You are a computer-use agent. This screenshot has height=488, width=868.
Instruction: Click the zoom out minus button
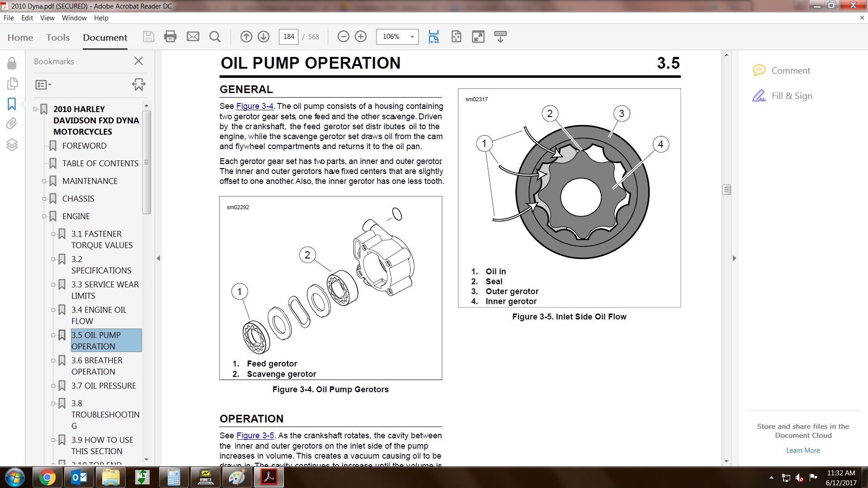point(343,37)
